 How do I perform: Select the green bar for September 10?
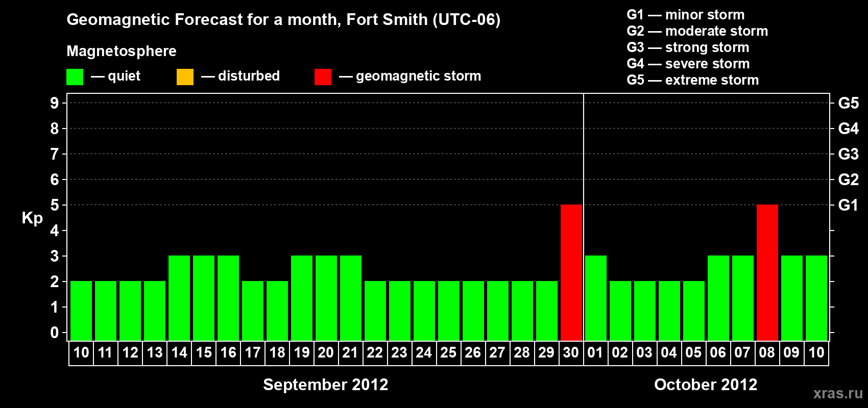[x=81, y=311]
